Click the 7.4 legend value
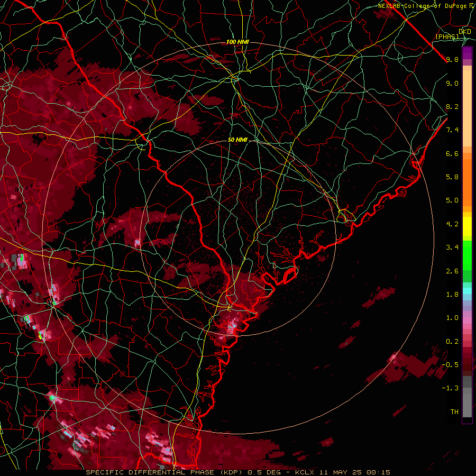Image resolution: width=476 pixels, height=476 pixels. tap(452, 130)
